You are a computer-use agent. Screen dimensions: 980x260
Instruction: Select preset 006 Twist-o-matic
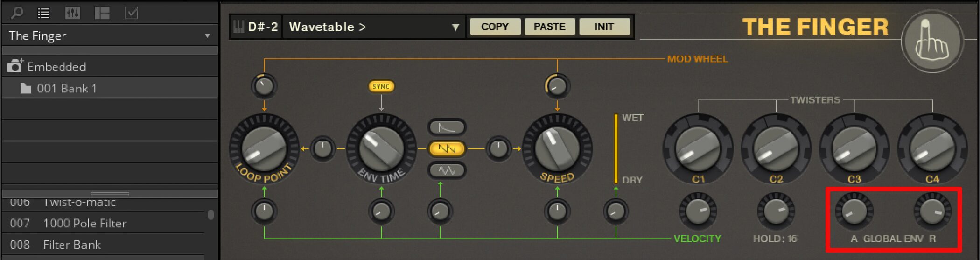click(x=104, y=203)
